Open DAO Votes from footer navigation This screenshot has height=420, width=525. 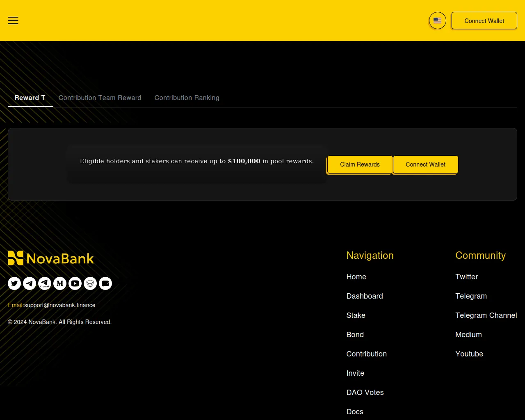[365, 393]
